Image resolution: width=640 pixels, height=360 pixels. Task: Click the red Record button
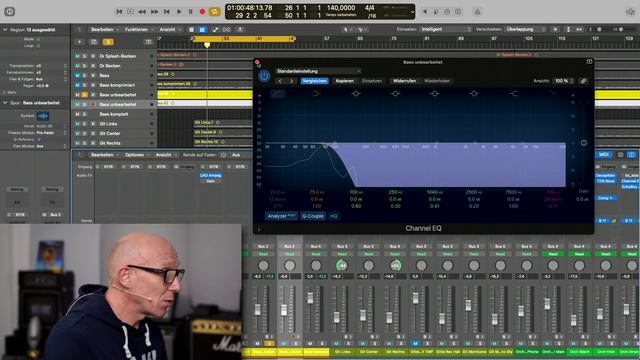(x=202, y=12)
